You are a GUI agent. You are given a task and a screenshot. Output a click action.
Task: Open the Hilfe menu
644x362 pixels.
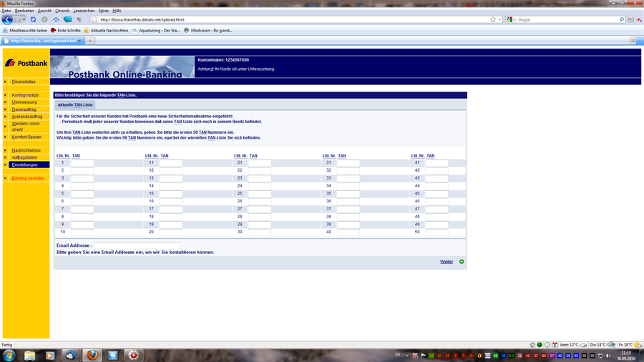pos(117,11)
